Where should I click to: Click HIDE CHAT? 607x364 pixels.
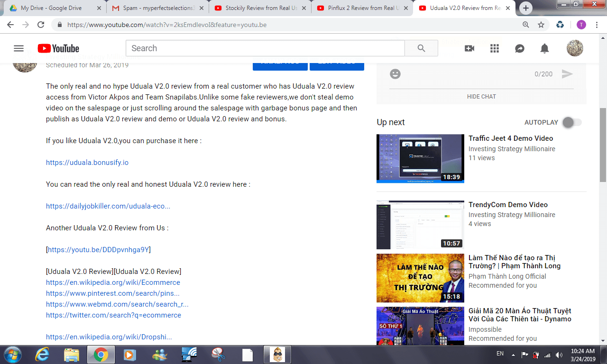click(481, 96)
